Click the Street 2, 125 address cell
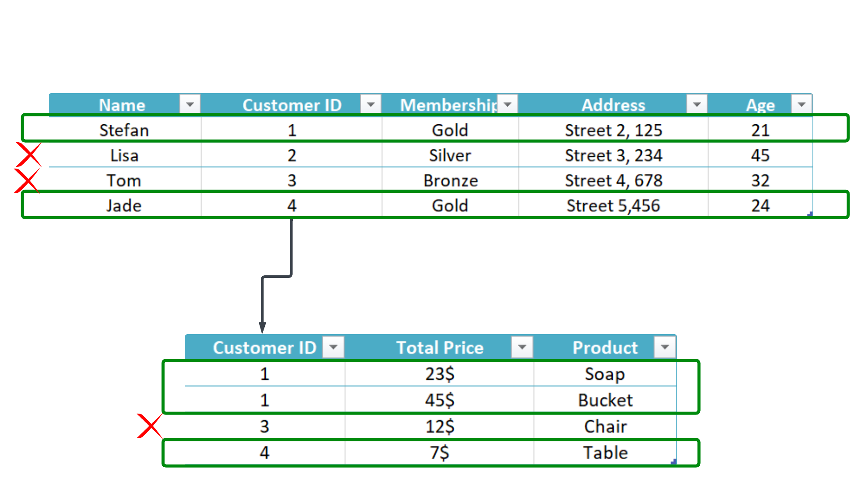Screen dimensions: 868x494 coord(613,130)
